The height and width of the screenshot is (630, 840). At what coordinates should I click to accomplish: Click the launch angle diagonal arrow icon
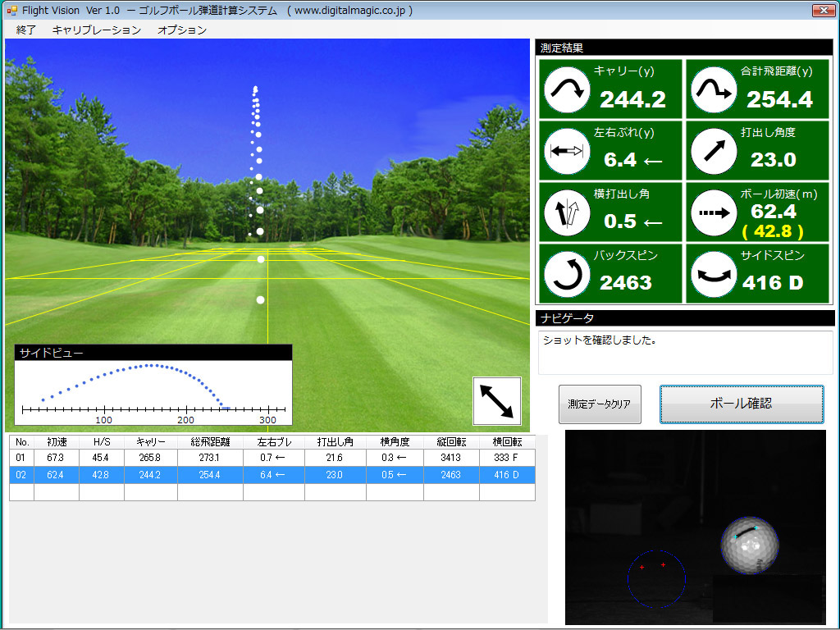pyautogui.click(x=714, y=151)
